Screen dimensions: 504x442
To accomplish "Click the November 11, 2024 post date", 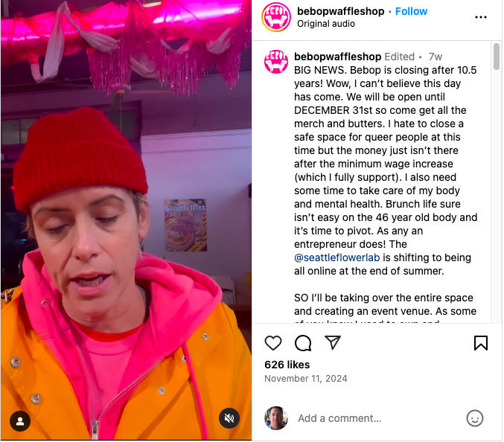I will pyautogui.click(x=306, y=379).
